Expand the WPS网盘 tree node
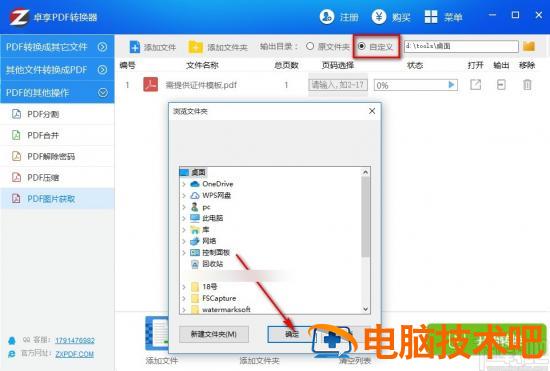The height and width of the screenshot is (371, 550). click(x=184, y=195)
